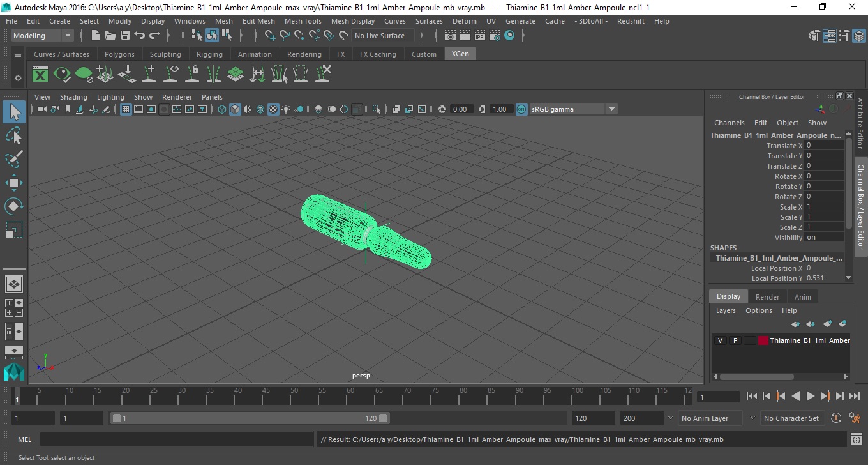868x465 pixels.
Task: Click the Translate X value field
Action: [824, 146]
